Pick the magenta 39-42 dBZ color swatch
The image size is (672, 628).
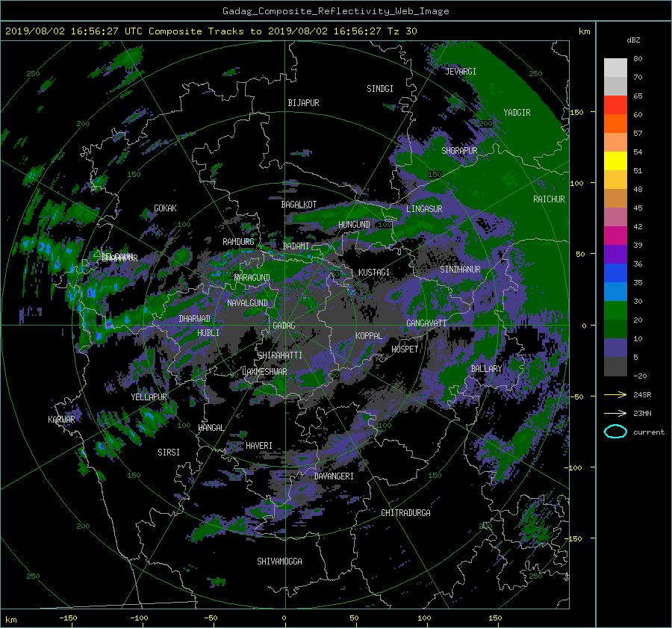coord(615,236)
